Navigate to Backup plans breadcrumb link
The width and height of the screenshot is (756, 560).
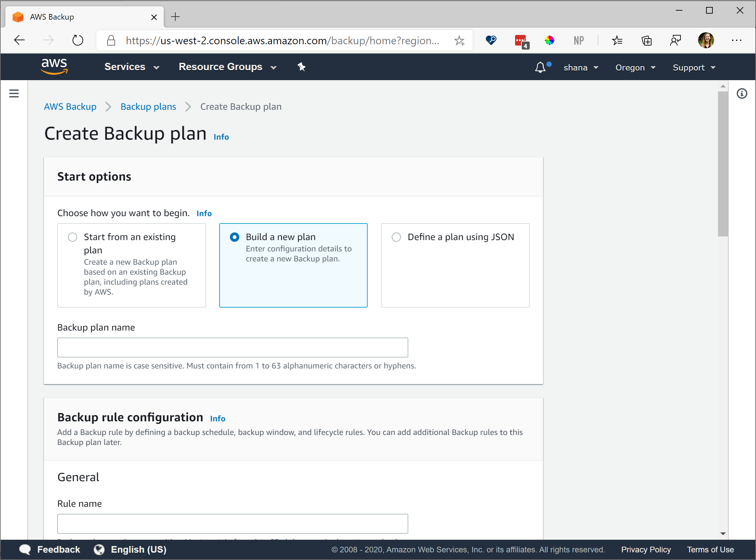click(148, 106)
